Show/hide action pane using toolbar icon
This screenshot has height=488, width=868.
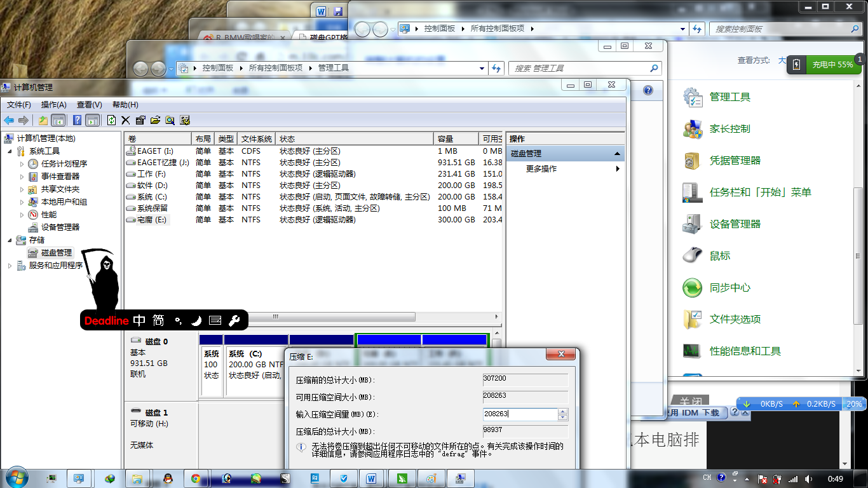[92, 120]
